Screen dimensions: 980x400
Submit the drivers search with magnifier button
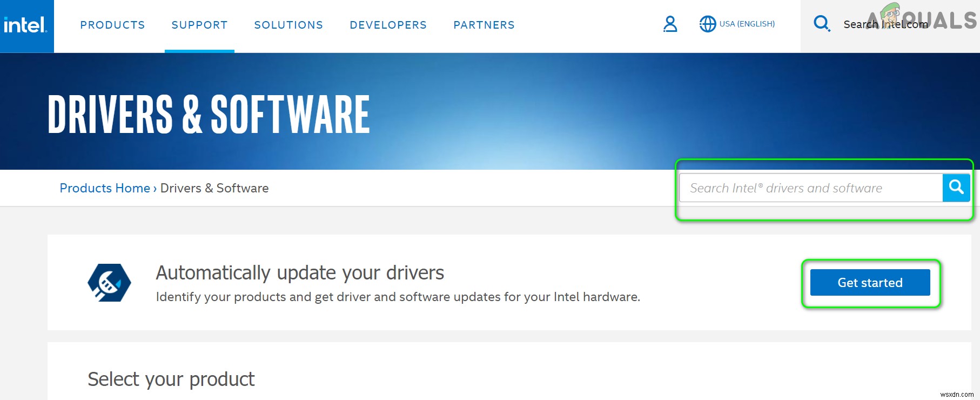(x=956, y=188)
